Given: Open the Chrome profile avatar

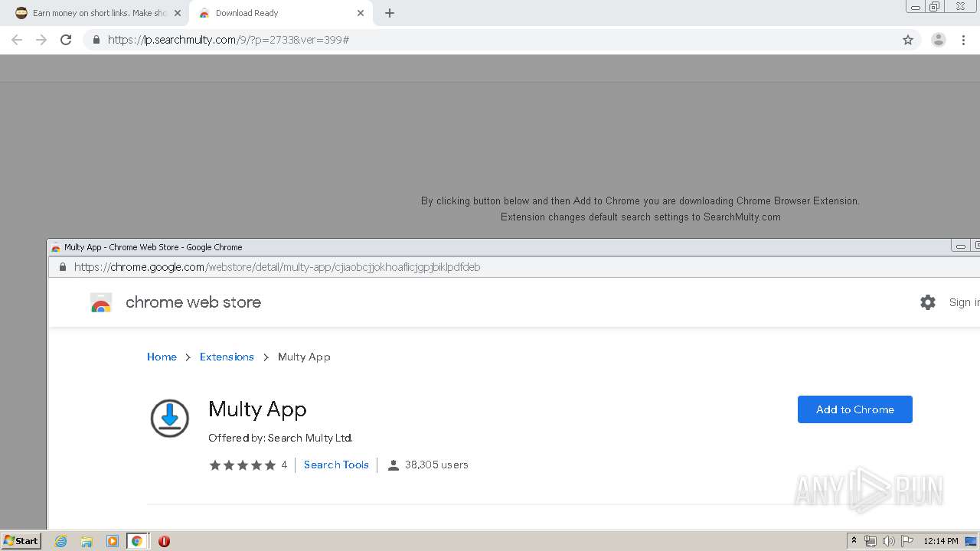Looking at the screenshot, I should coord(938,40).
